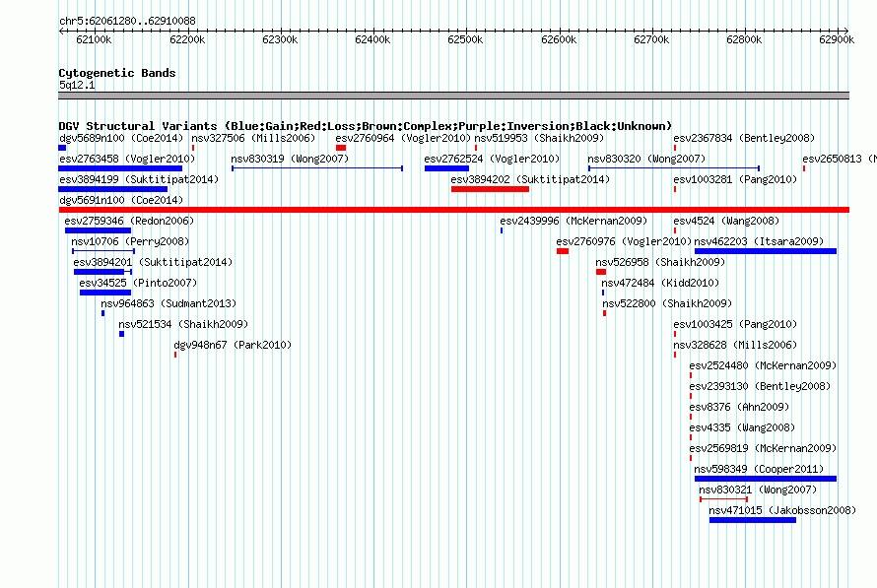Open esv1003281 (Pang2010) label
877x588 pixels.
[735, 179]
